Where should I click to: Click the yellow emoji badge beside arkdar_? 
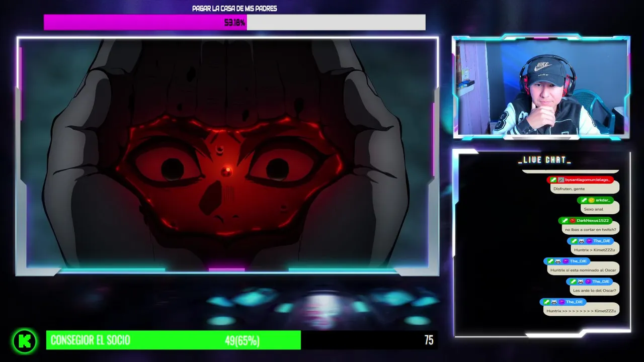click(x=591, y=200)
